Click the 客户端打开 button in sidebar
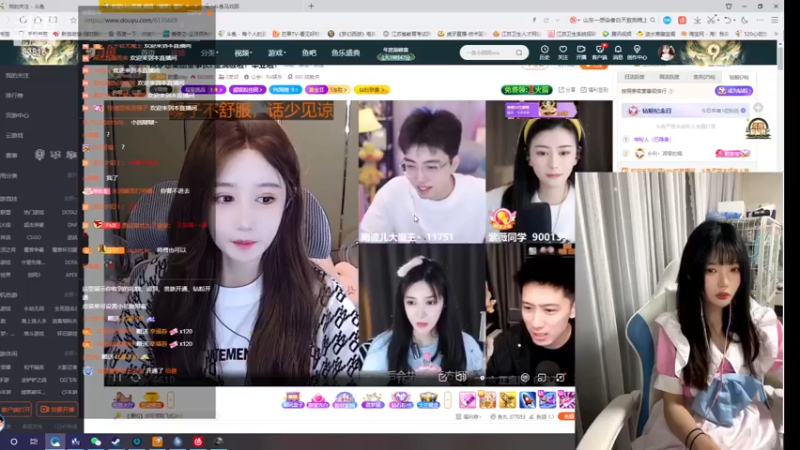The width and height of the screenshot is (800, 450). (16, 409)
